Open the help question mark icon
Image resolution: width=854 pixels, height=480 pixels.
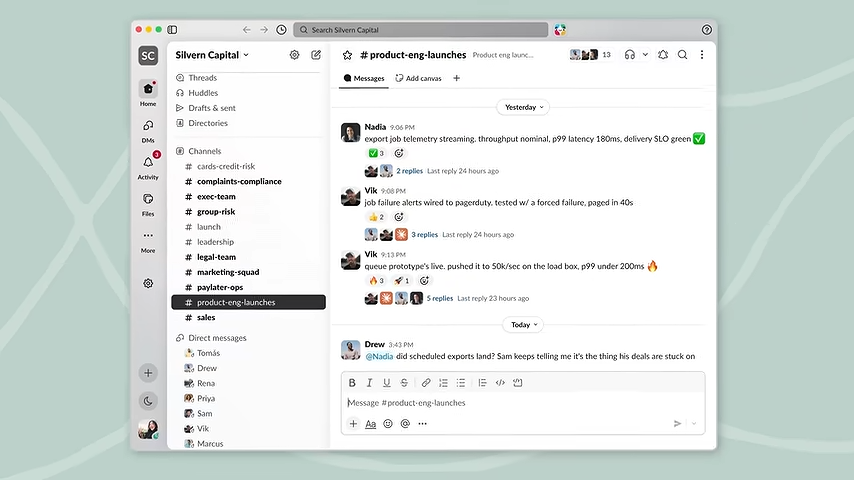(x=706, y=29)
